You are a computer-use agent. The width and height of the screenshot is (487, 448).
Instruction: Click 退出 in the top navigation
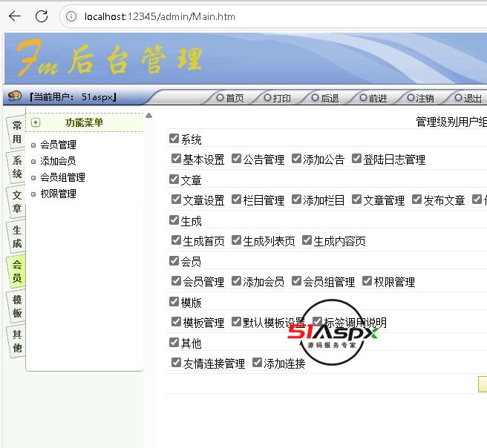click(x=468, y=98)
